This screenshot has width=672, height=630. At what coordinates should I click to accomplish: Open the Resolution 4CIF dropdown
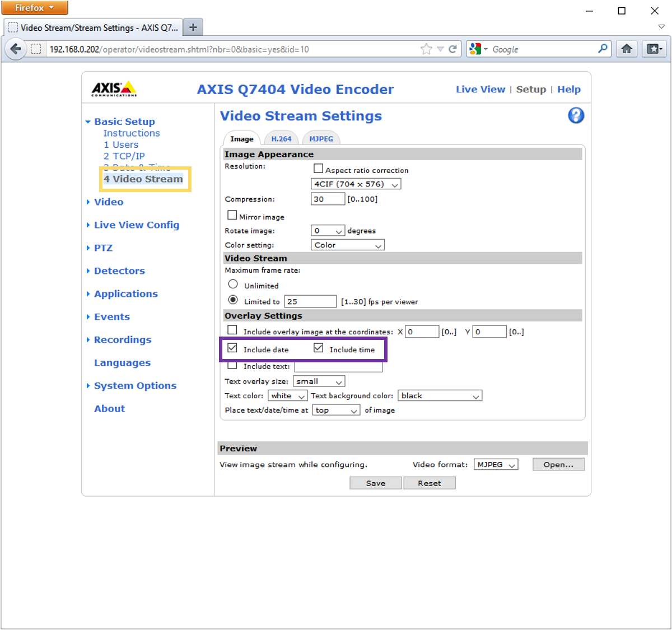(356, 184)
